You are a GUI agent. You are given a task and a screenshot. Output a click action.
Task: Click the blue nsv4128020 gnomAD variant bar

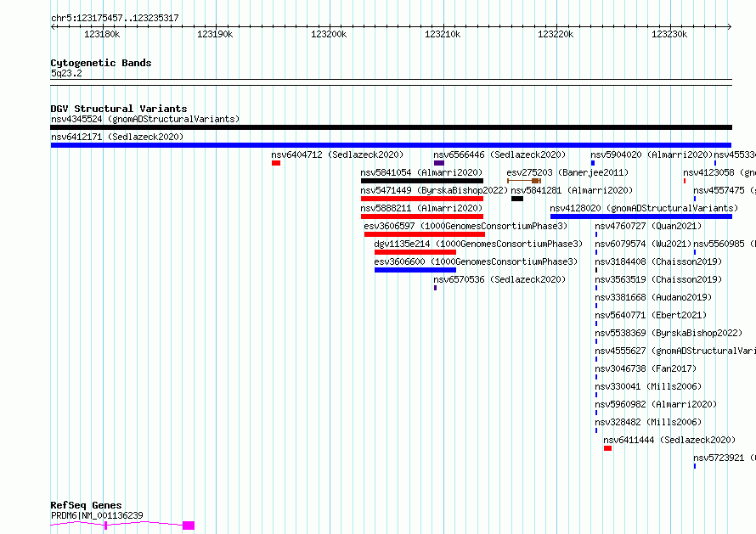click(x=641, y=216)
